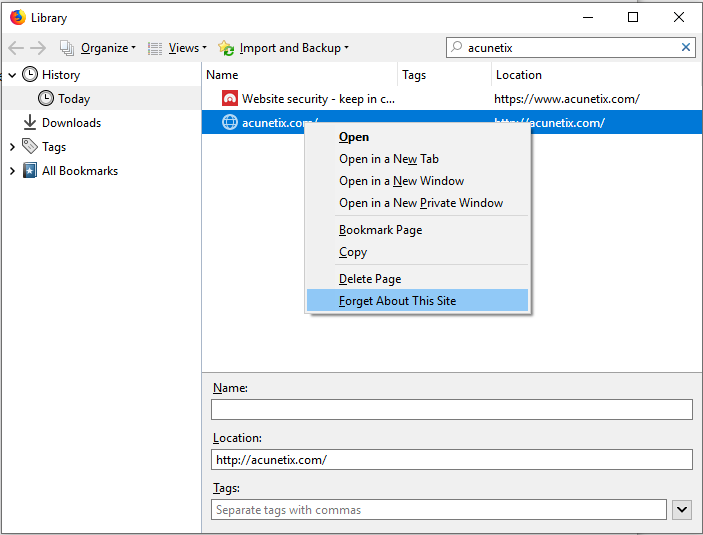The height and width of the screenshot is (535, 703).
Task: Click the Import and Backup star icon
Action: 226,48
